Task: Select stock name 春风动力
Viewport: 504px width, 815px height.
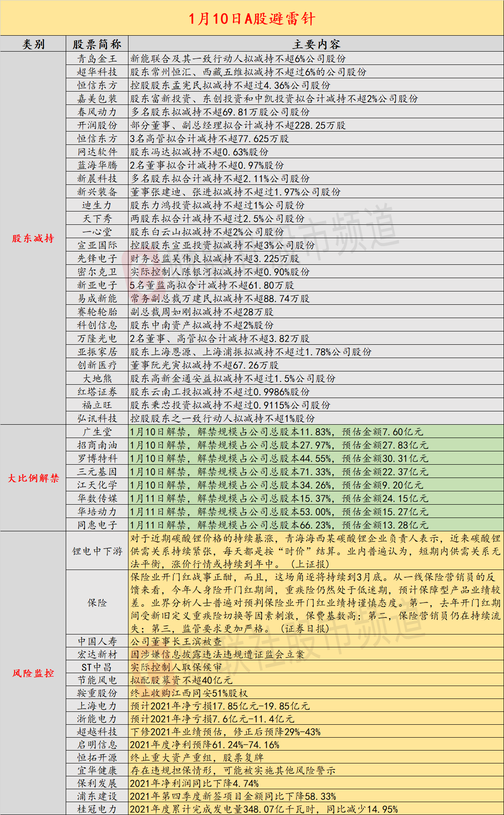Action: pos(97,112)
